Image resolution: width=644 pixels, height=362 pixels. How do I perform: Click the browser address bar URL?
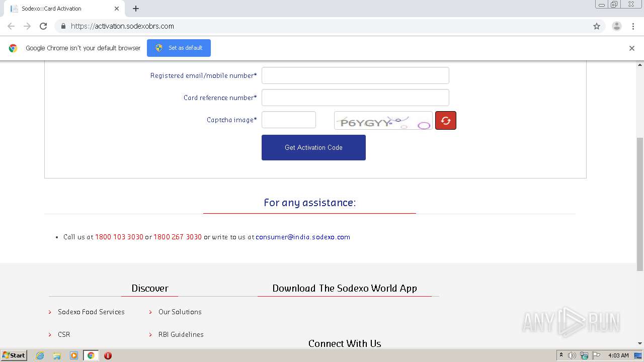(x=122, y=26)
